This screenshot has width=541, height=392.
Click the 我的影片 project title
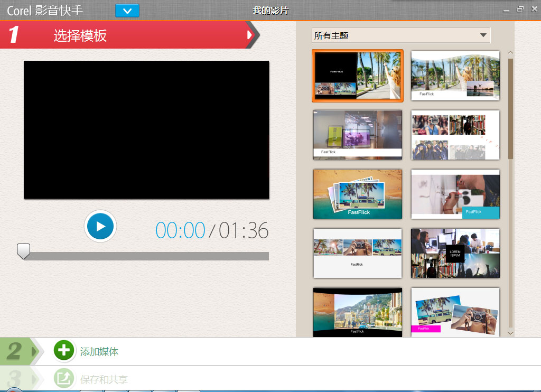point(270,11)
